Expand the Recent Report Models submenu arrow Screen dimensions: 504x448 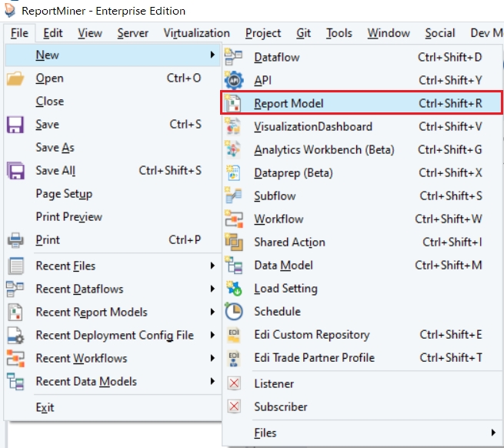212,313
